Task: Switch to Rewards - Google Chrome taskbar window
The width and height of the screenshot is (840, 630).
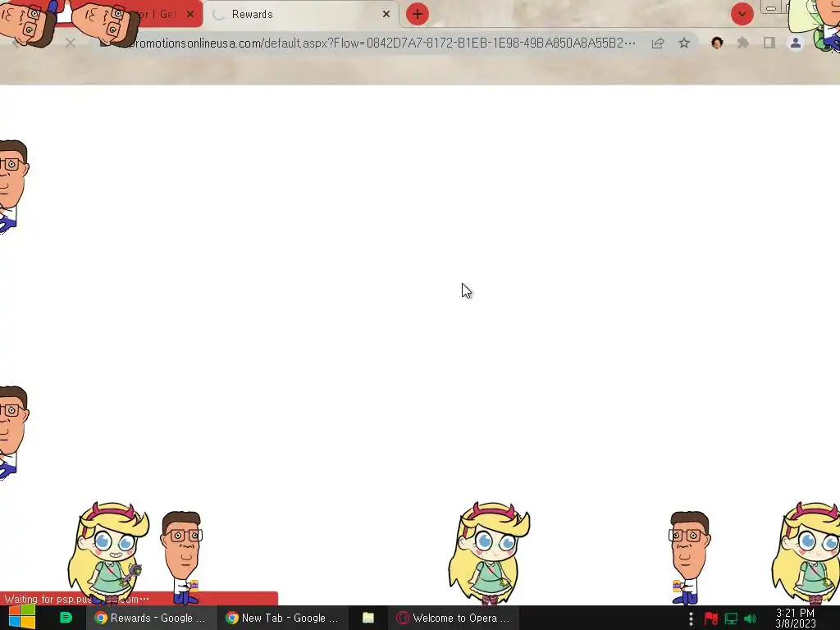Action: click(151, 618)
